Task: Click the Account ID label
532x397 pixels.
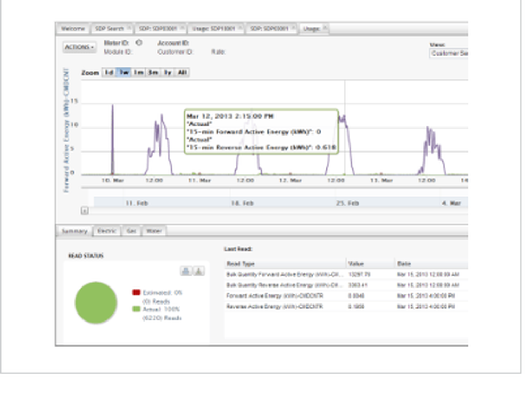Action: pos(173,43)
